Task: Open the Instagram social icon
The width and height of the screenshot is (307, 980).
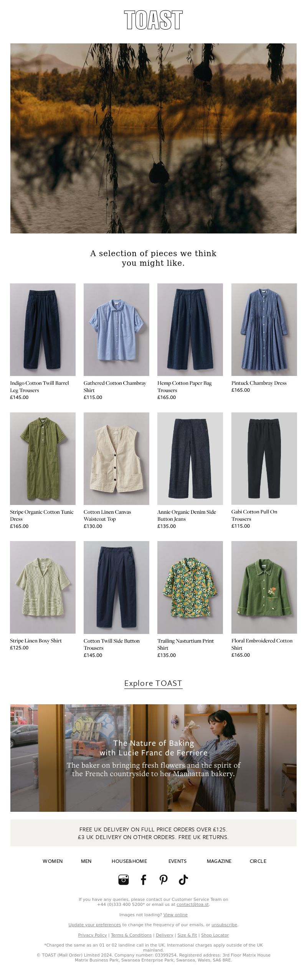Action: point(124,879)
